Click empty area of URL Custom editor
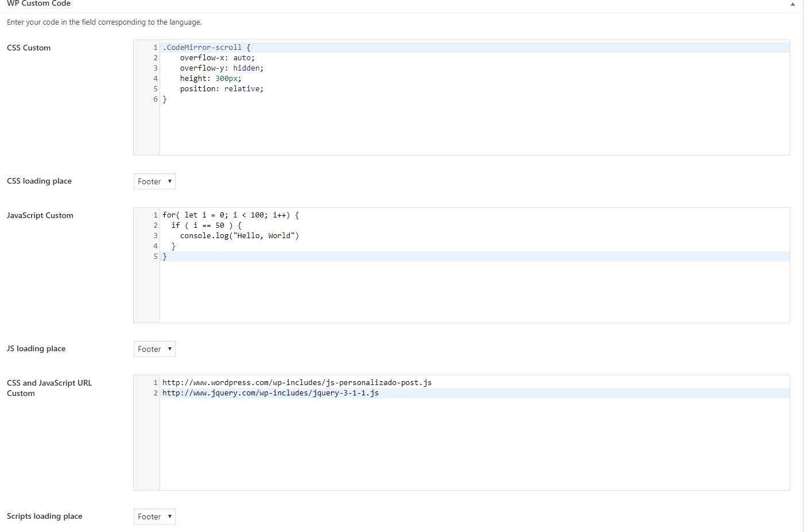This screenshot has height=532, width=804. (x=475, y=444)
